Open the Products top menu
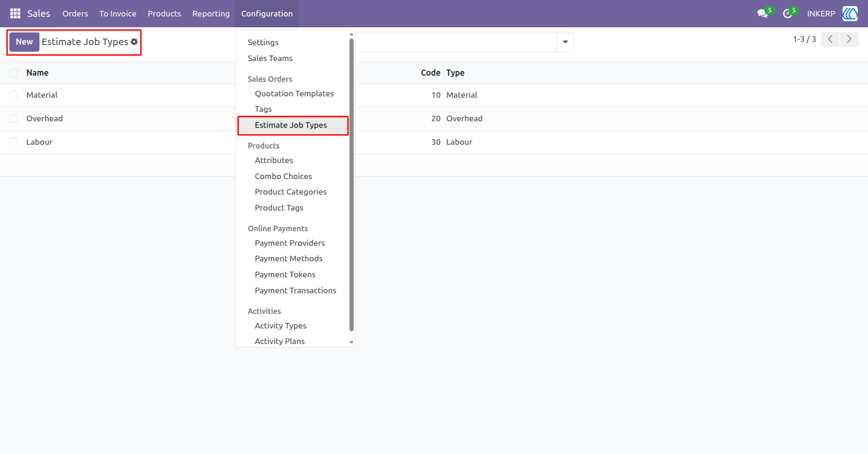868x454 pixels. 164,14
